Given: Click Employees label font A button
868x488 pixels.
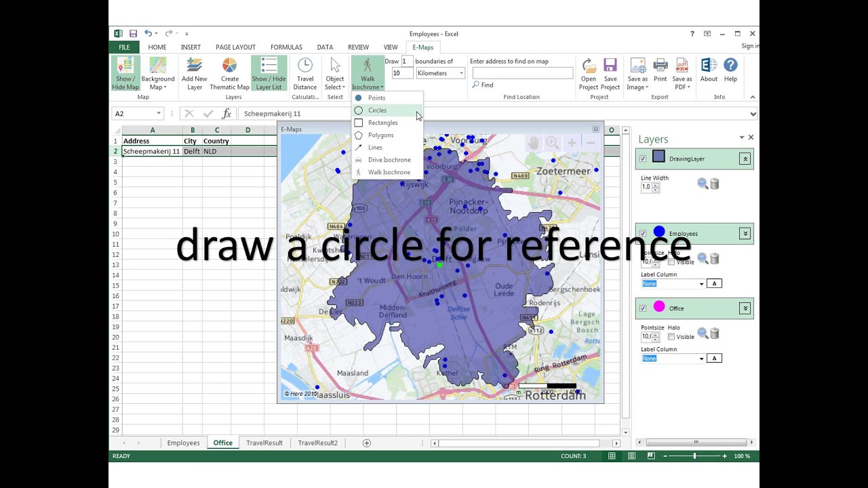Looking at the screenshot, I should coord(714,283).
